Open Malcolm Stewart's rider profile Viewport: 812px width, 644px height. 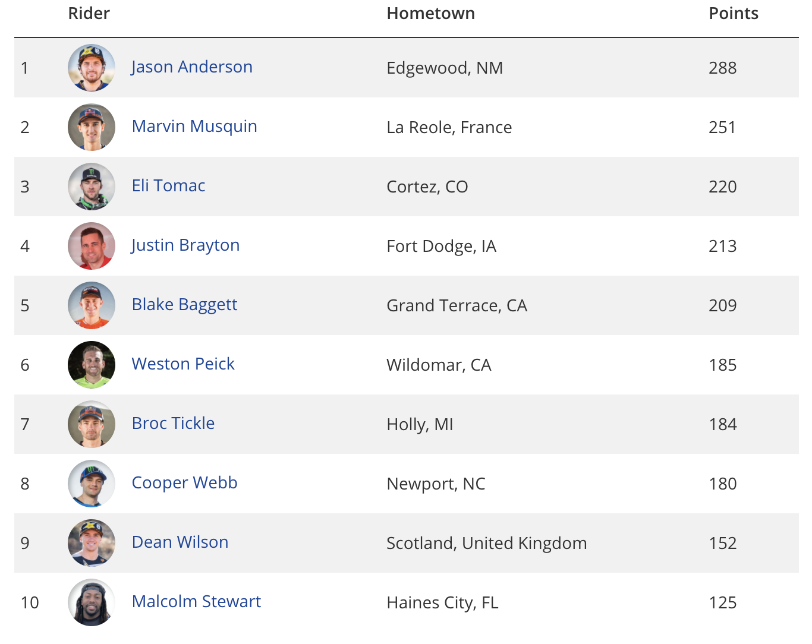196,602
